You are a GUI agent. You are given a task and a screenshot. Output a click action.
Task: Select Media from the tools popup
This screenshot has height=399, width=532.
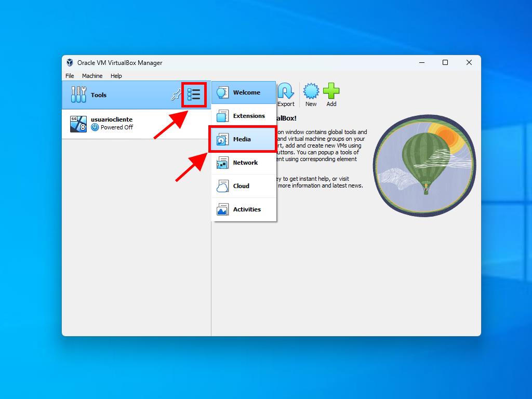tap(243, 139)
